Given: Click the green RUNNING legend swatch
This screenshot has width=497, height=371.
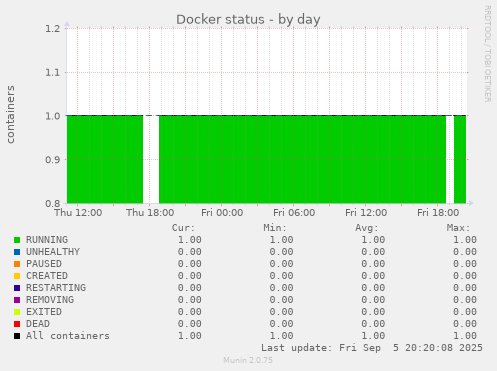Looking at the screenshot, I should [x=17, y=240].
